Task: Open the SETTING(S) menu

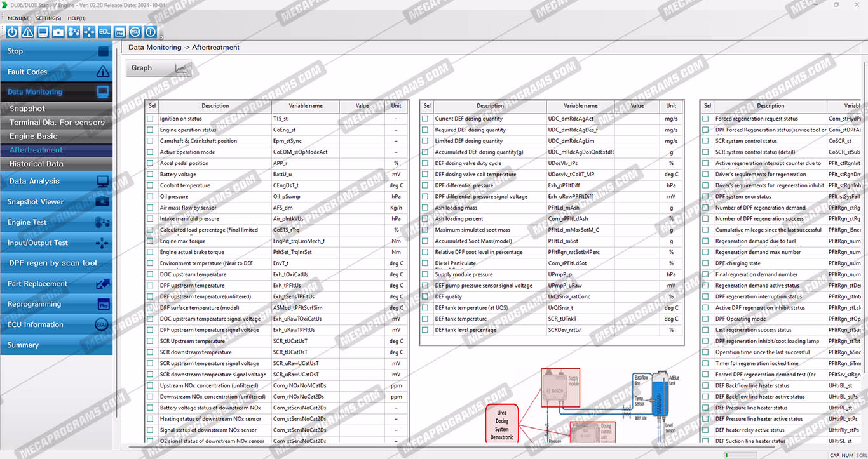Action: [x=48, y=18]
